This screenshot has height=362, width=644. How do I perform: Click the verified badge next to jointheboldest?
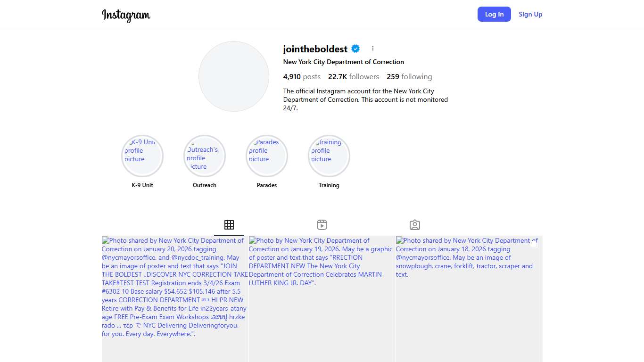356,49
